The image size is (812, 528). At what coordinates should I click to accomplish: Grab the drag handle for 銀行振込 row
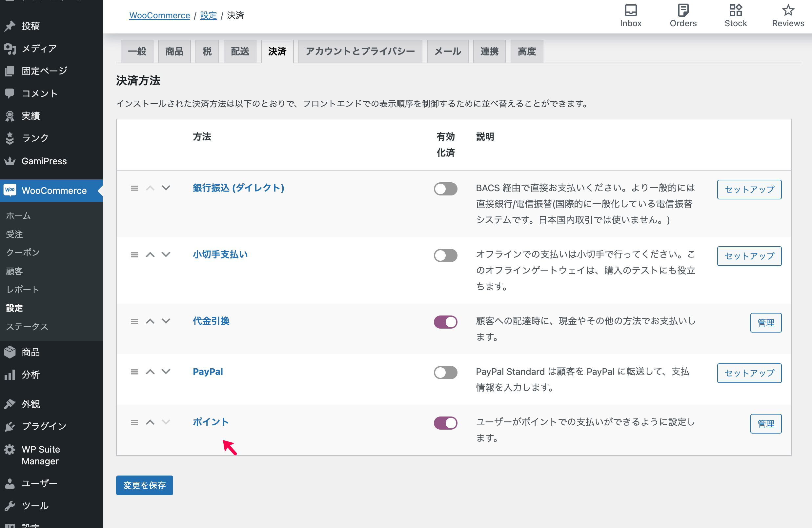coord(134,188)
